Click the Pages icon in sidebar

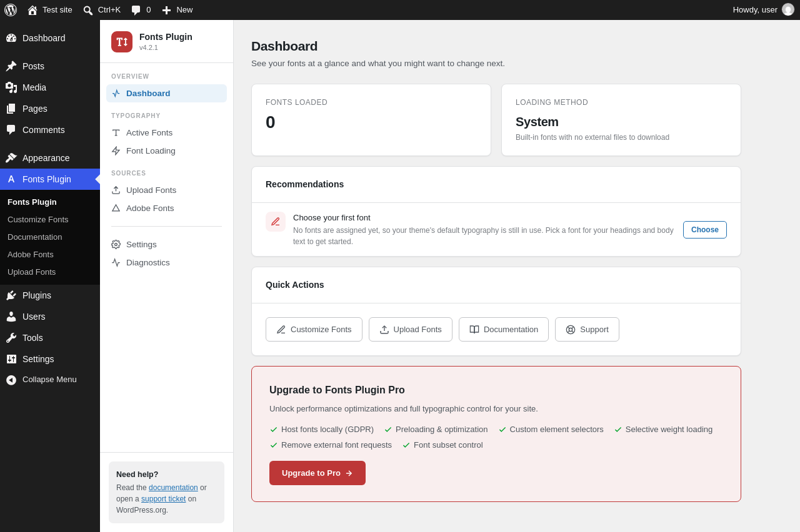(11, 109)
